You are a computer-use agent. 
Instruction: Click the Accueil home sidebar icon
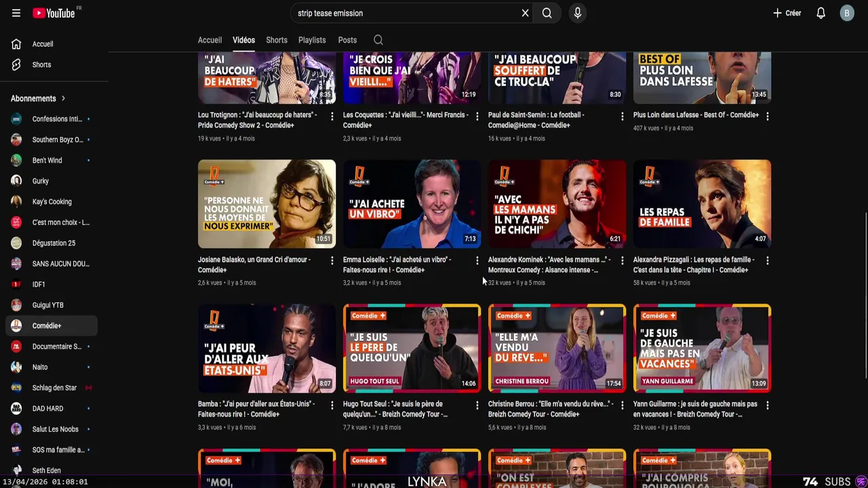coord(16,44)
